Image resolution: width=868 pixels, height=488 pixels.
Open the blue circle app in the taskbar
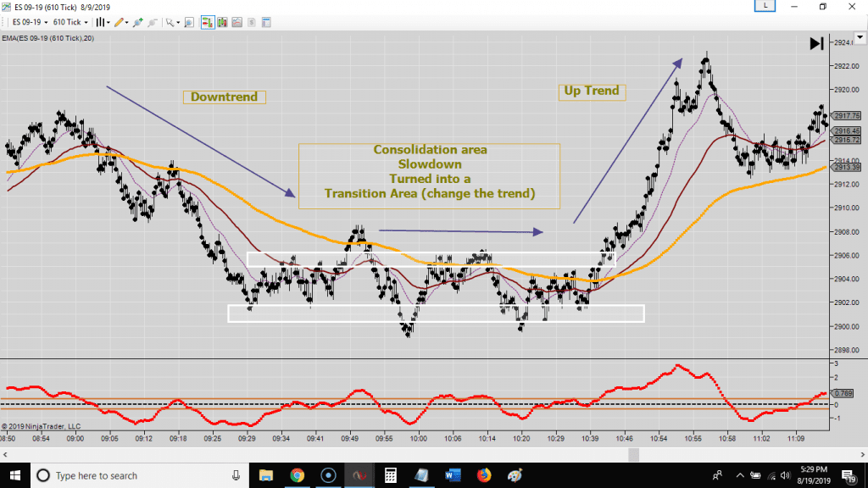[328, 475]
